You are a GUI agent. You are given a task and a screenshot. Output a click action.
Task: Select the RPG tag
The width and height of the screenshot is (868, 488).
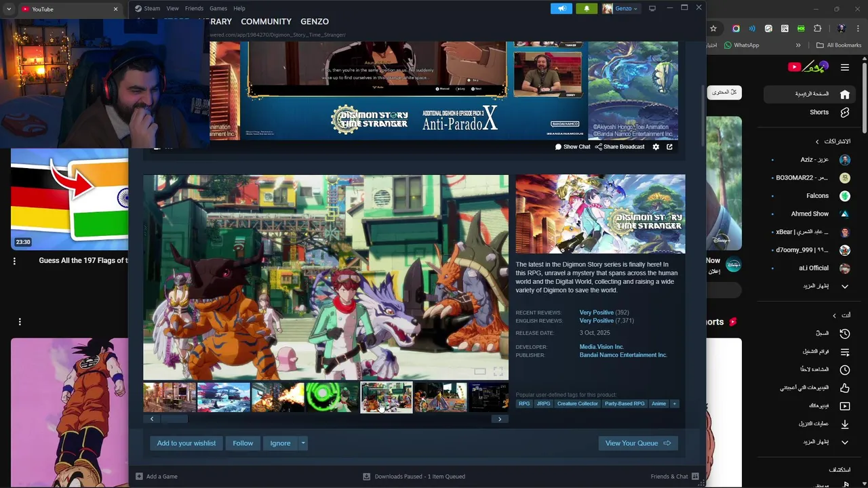coord(524,404)
